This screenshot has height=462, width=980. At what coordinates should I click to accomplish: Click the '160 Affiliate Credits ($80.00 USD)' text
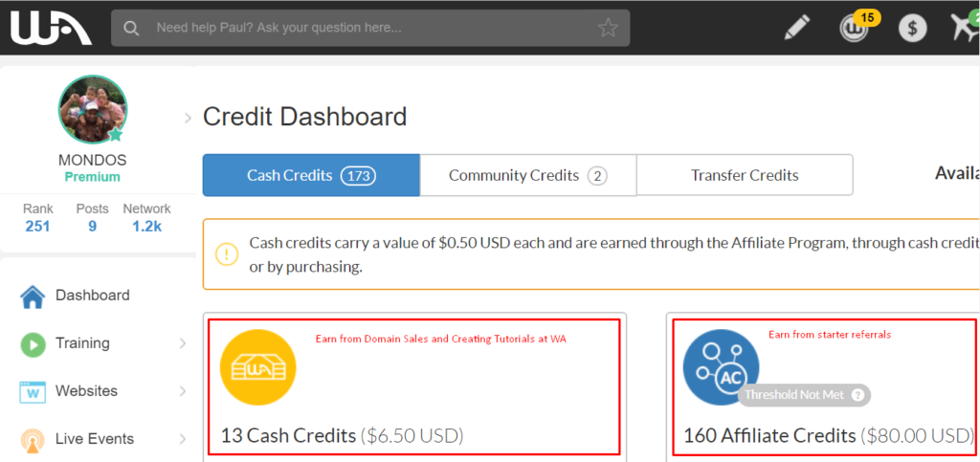pos(829,435)
